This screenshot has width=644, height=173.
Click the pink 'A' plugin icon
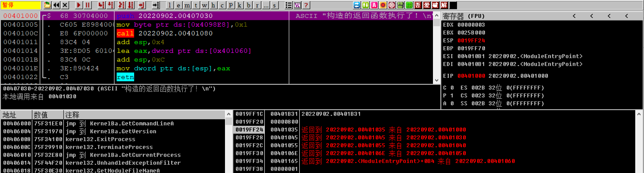(x=374, y=5)
